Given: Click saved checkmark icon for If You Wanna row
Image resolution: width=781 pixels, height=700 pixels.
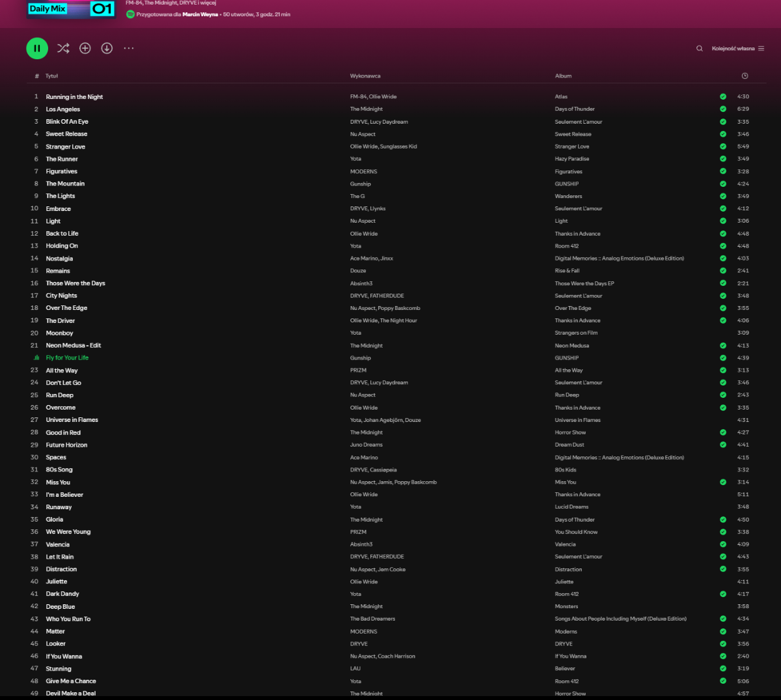Looking at the screenshot, I should (x=723, y=656).
